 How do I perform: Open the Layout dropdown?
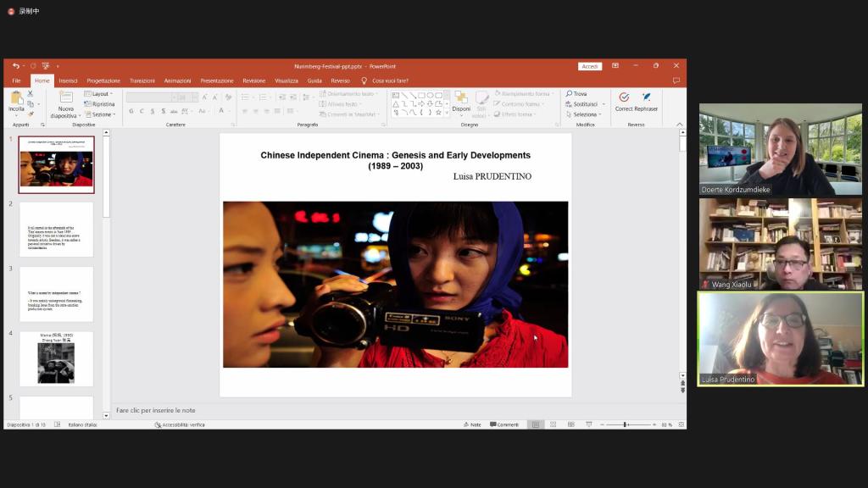(98, 93)
